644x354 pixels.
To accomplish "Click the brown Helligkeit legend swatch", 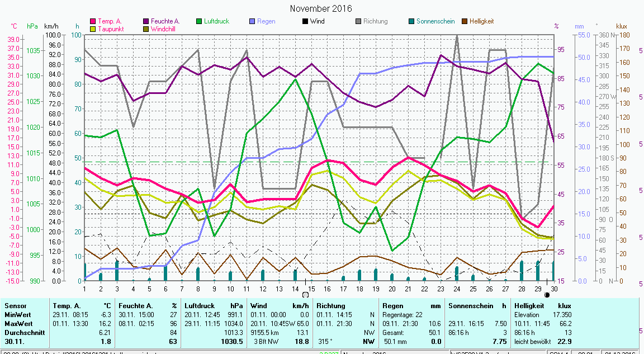I will coord(465,21).
